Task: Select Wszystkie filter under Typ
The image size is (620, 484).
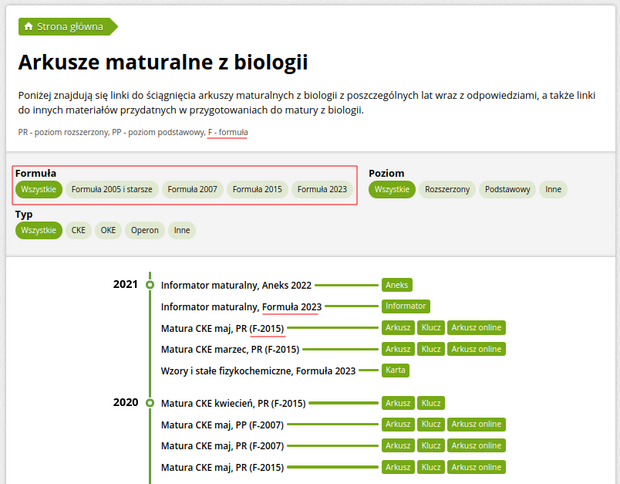Action: coord(39,231)
